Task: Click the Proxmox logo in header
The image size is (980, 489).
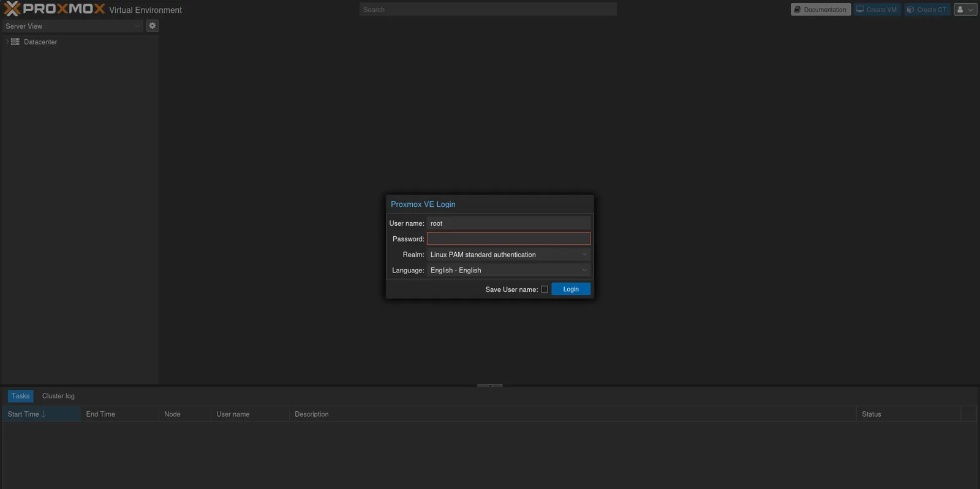Action: point(54,9)
